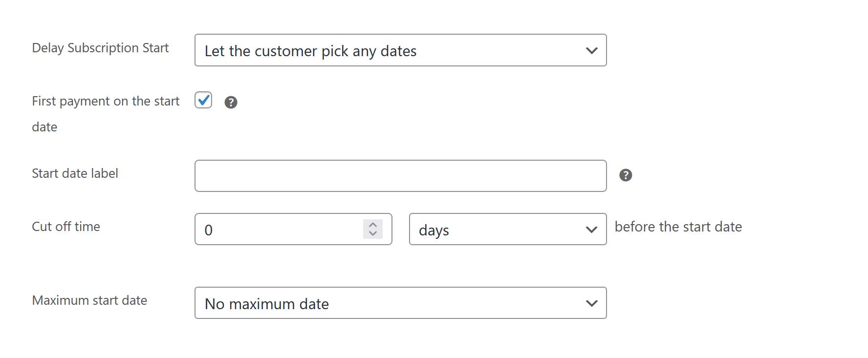The width and height of the screenshot is (868, 358).
Task: Click help icon beside First payment checkbox
Action: pos(231,102)
